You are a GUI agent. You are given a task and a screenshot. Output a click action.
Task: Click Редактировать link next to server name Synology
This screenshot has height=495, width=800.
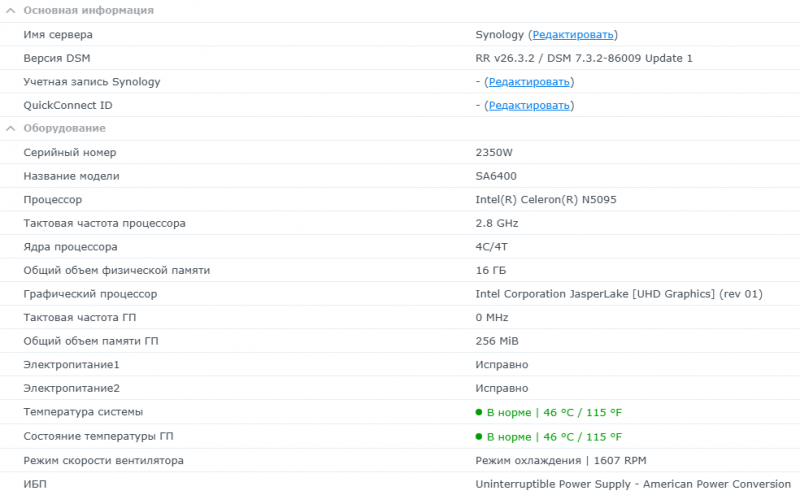[573, 34]
